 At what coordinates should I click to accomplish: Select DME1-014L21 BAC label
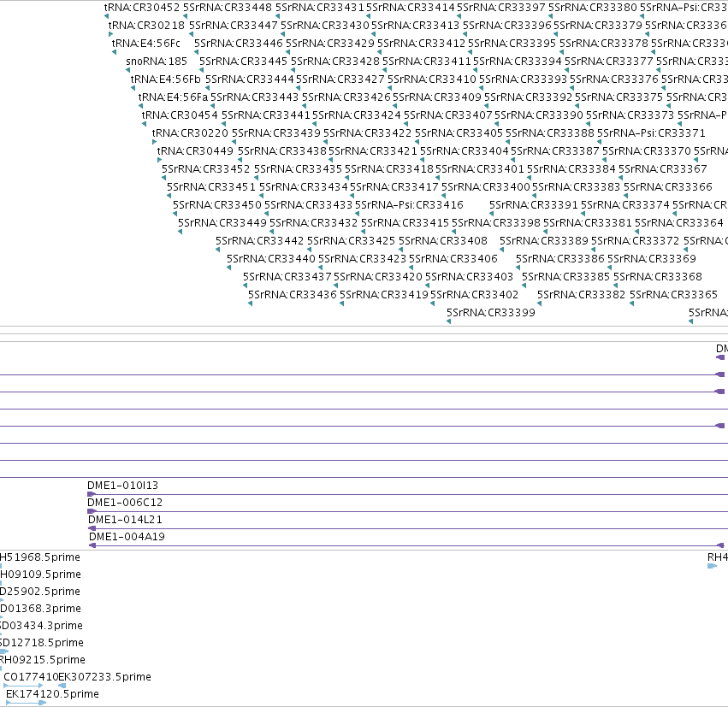125,520
